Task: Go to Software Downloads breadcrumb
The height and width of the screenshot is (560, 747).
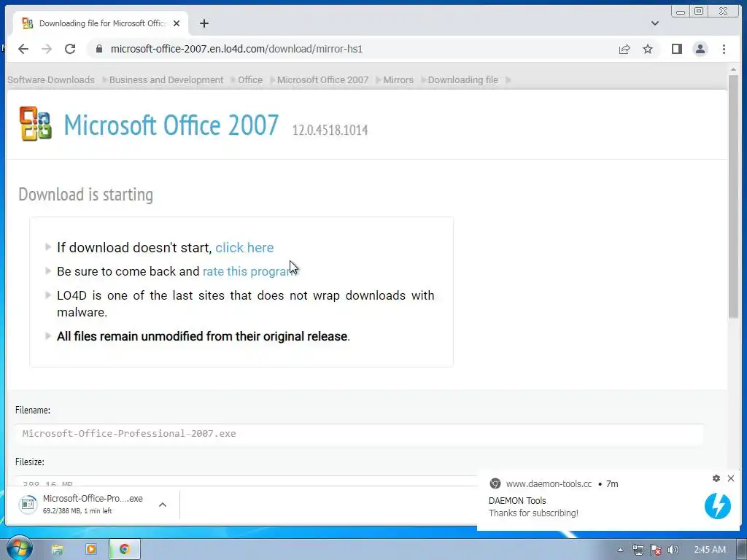Action: click(x=51, y=80)
